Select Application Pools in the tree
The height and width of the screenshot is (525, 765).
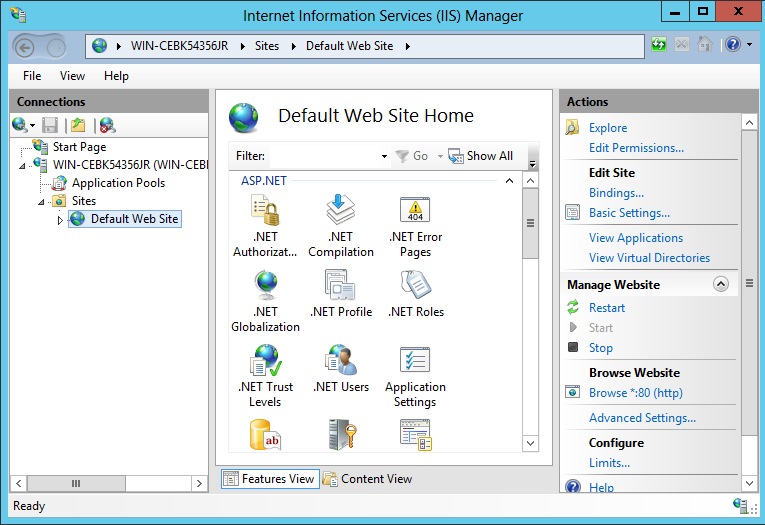click(119, 183)
